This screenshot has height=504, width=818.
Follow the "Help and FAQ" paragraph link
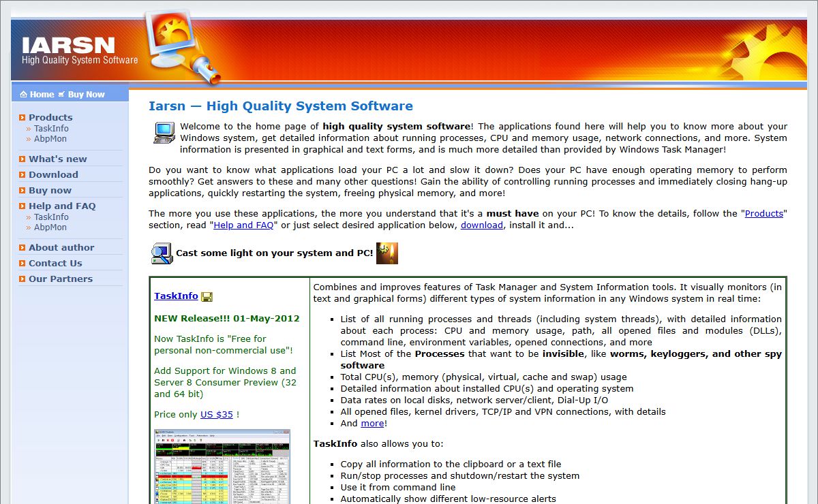coord(243,225)
